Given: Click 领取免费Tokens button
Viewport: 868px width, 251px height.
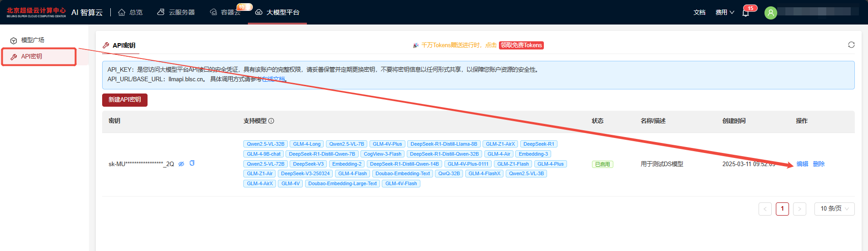Looking at the screenshot, I should [x=521, y=45].
